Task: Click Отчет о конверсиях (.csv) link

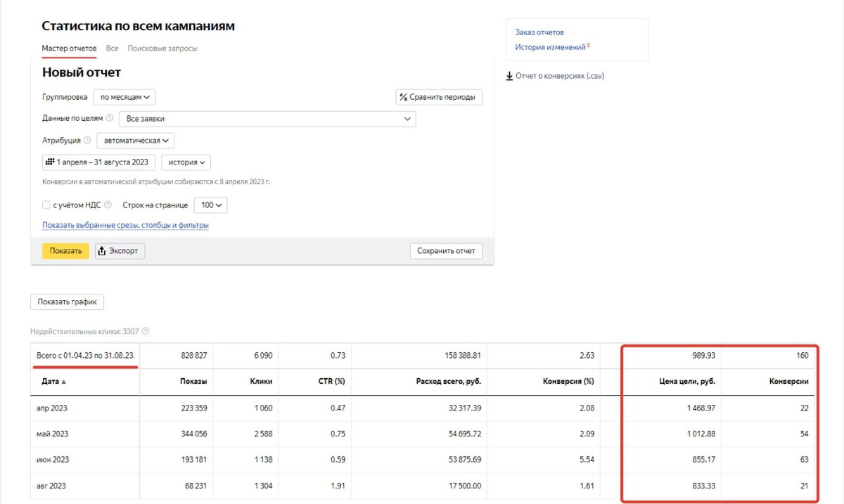Action: [560, 76]
